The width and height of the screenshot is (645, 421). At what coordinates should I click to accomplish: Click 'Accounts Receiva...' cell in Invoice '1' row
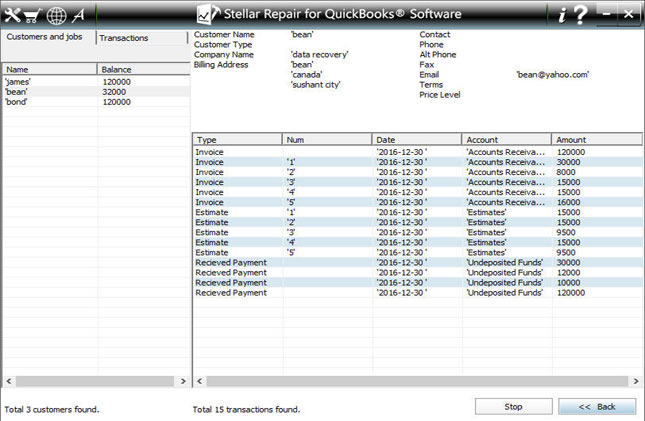(506, 162)
